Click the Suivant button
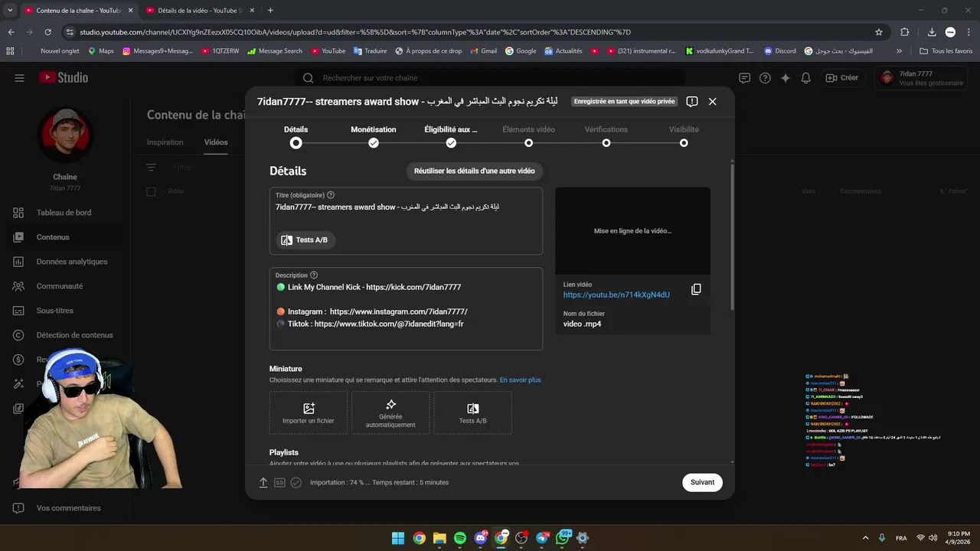The image size is (980, 551). pyautogui.click(x=702, y=482)
